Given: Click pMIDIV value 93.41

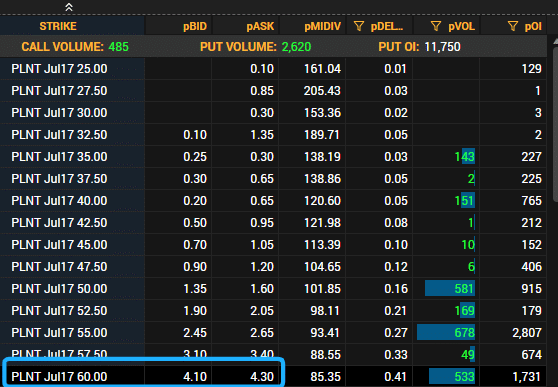Looking at the screenshot, I should [326, 333].
